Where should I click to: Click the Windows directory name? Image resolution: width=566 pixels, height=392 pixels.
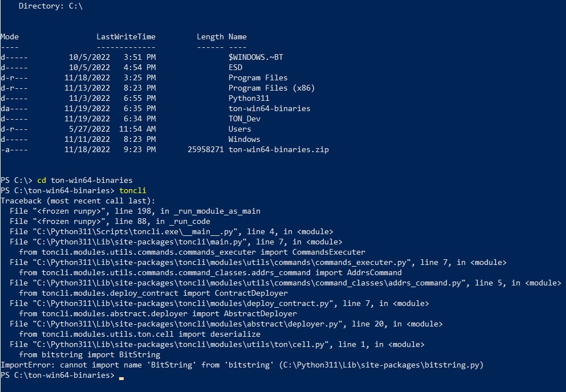pyautogui.click(x=244, y=140)
